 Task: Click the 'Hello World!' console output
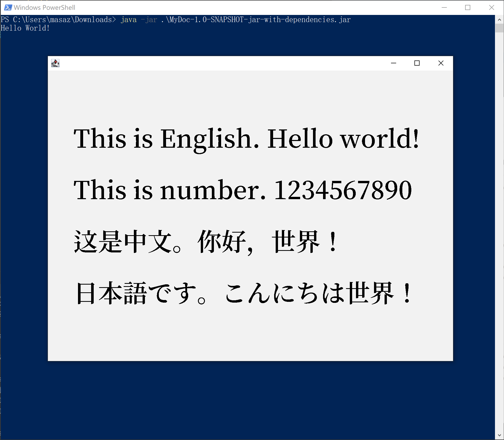[x=25, y=28]
